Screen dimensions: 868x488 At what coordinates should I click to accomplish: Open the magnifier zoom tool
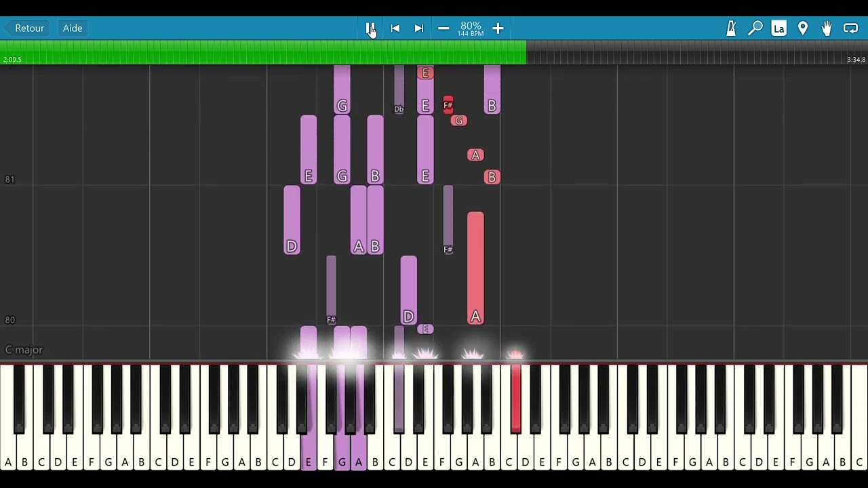755,28
